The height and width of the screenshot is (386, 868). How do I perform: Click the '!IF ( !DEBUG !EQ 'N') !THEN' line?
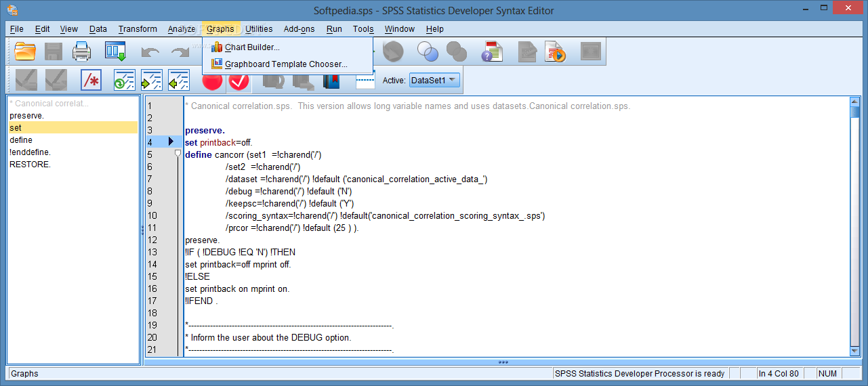click(x=240, y=252)
